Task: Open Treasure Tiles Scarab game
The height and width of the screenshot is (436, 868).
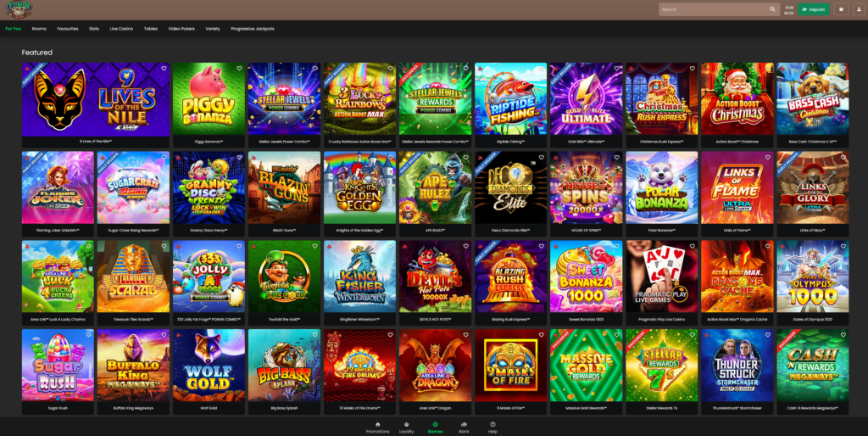Action: tap(133, 282)
